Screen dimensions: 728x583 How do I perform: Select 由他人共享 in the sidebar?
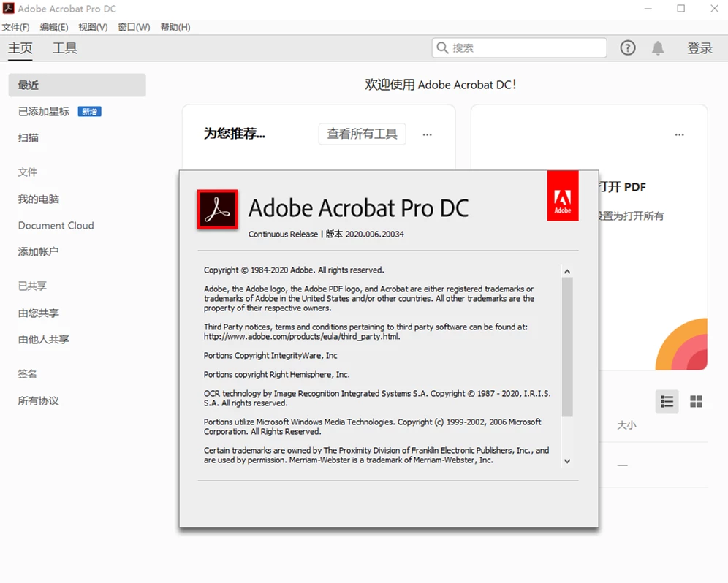pos(44,339)
